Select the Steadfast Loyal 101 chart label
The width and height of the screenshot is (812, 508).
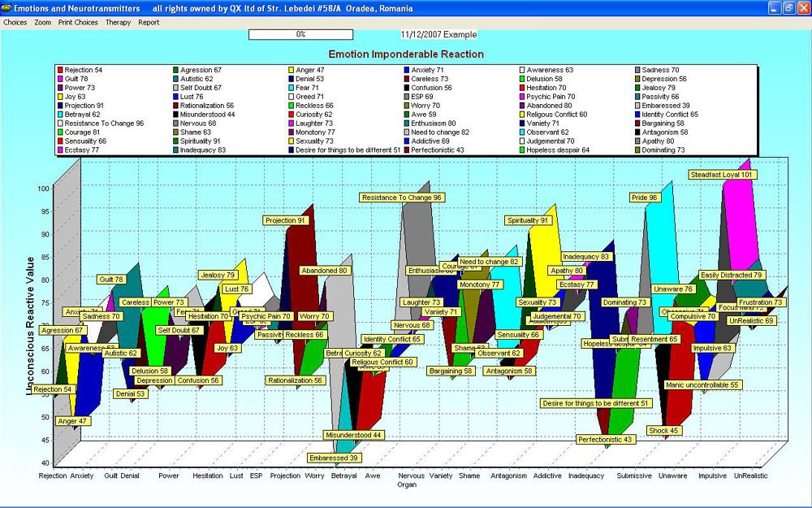point(722,175)
